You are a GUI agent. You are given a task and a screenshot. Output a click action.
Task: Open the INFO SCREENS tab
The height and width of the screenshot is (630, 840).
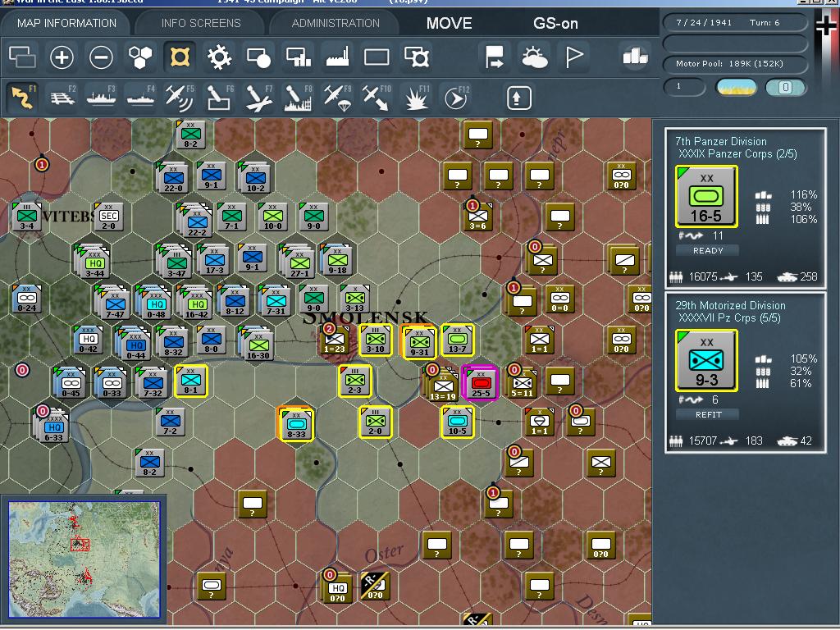(201, 23)
